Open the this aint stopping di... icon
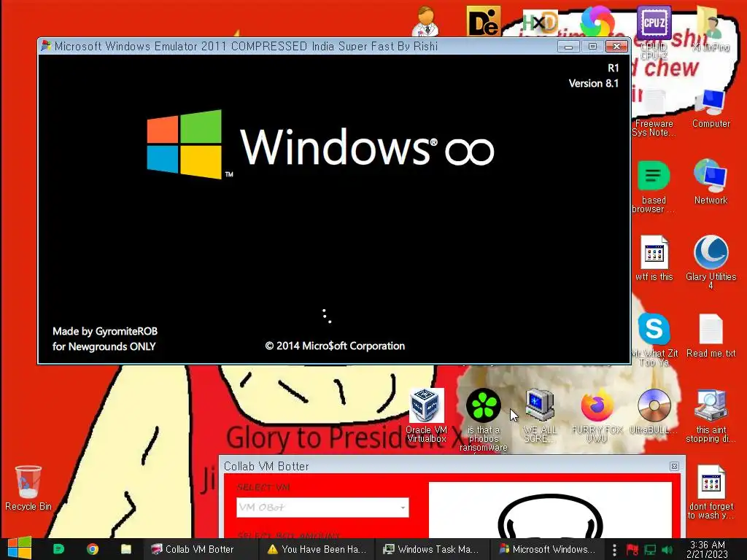This screenshot has width=747, height=560. pos(711,416)
